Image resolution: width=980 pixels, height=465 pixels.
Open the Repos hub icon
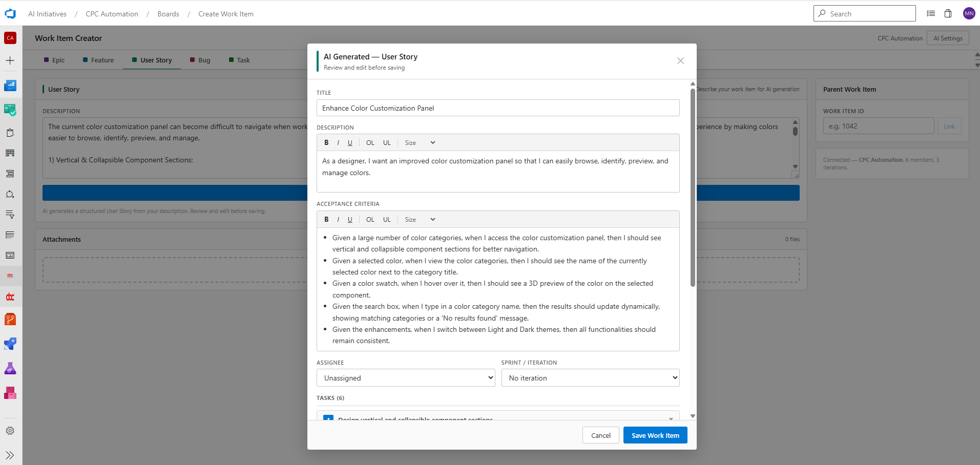click(10, 320)
